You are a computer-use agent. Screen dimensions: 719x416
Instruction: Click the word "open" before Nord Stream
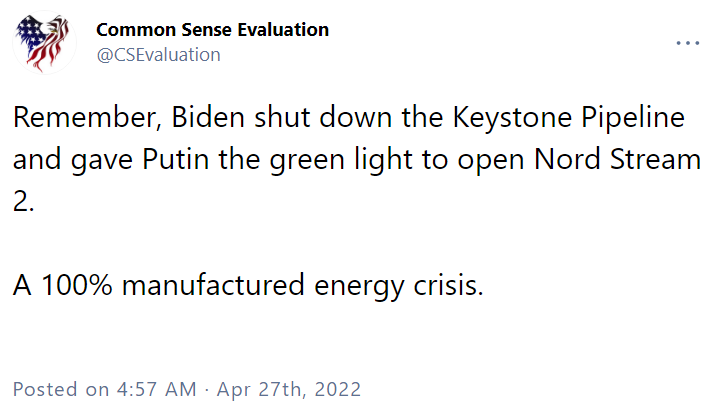(490, 161)
